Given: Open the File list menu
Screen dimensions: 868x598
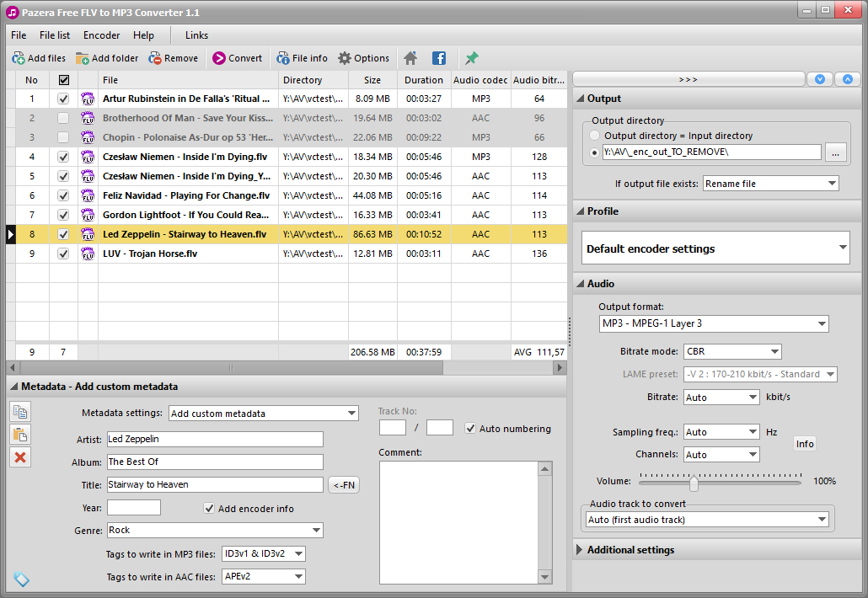Looking at the screenshot, I should [x=54, y=35].
